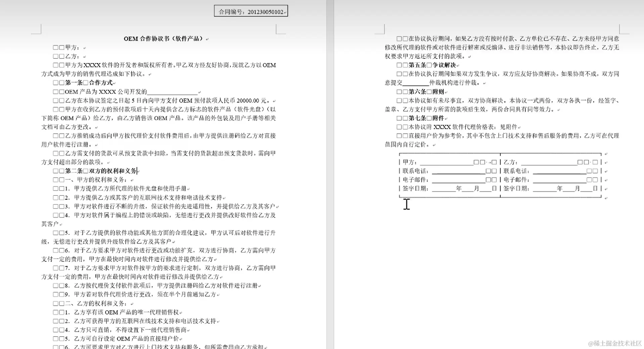644x349 pixels.
Task: Click the empty area below the signature table
Action: pos(487,235)
